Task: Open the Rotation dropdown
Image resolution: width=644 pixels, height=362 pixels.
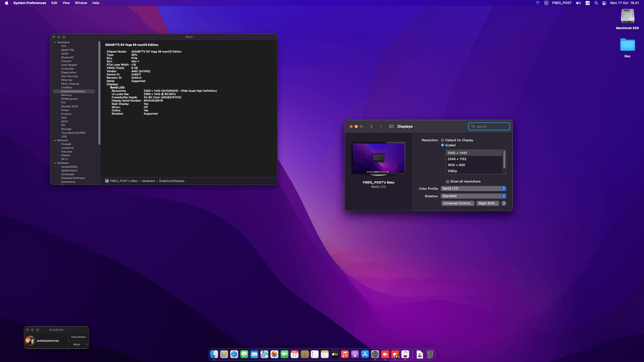Action: click(x=473, y=196)
